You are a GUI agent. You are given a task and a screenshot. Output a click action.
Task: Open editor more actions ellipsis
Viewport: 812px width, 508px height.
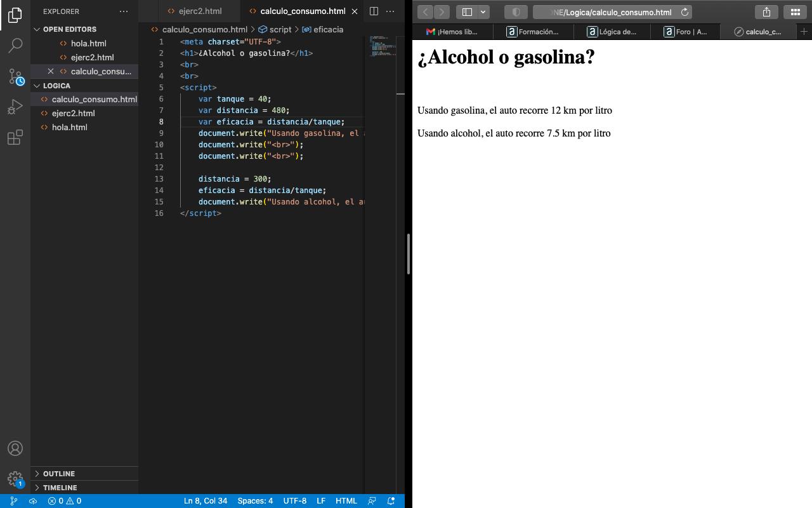click(x=390, y=11)
